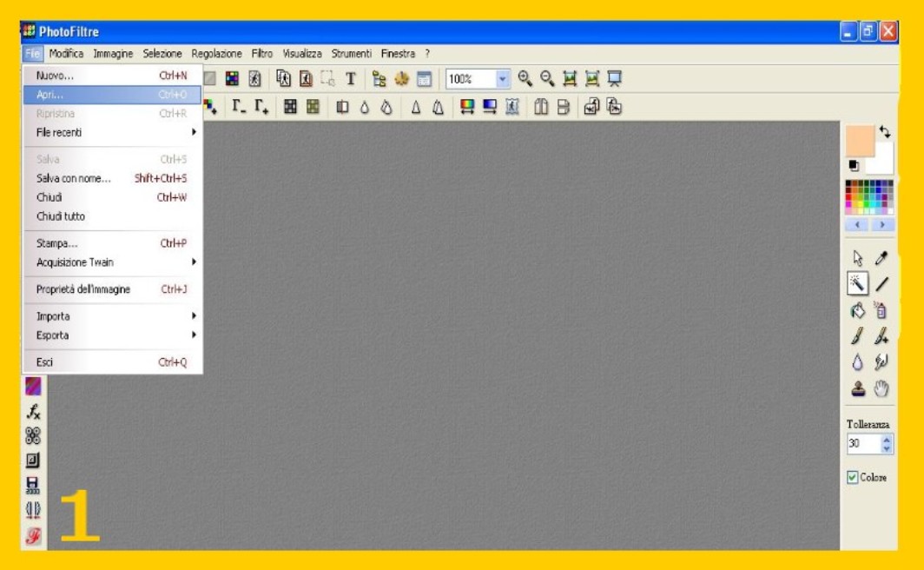Toggle the Colore checkbox

coord(853,478)
